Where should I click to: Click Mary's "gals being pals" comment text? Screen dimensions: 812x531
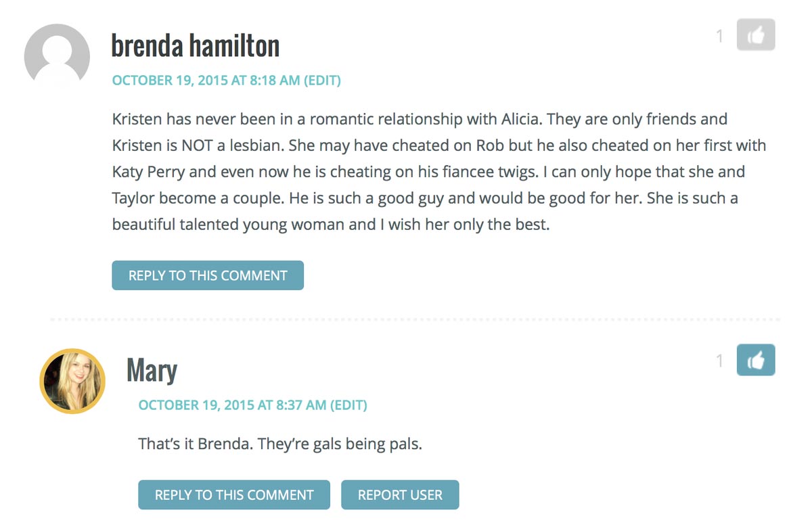[280, 444]
